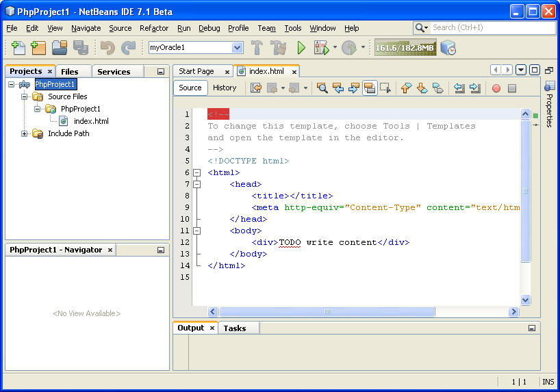Toggle Rectangular Selection mode

[385, 88]
